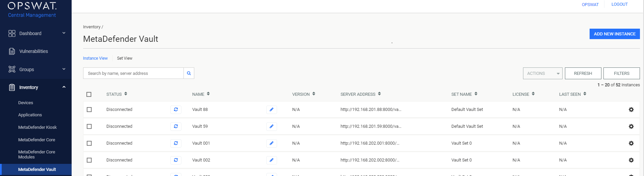Open MetaDefender Core Modules in sidebar
This screenshot has width=644, height=176.
coord(36,154)
